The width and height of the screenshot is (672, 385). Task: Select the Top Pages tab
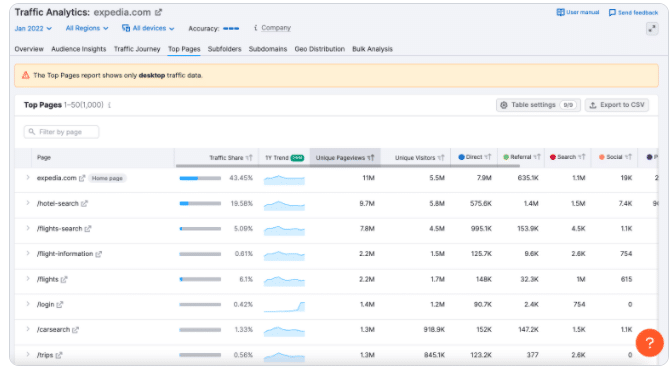(184, 49)
